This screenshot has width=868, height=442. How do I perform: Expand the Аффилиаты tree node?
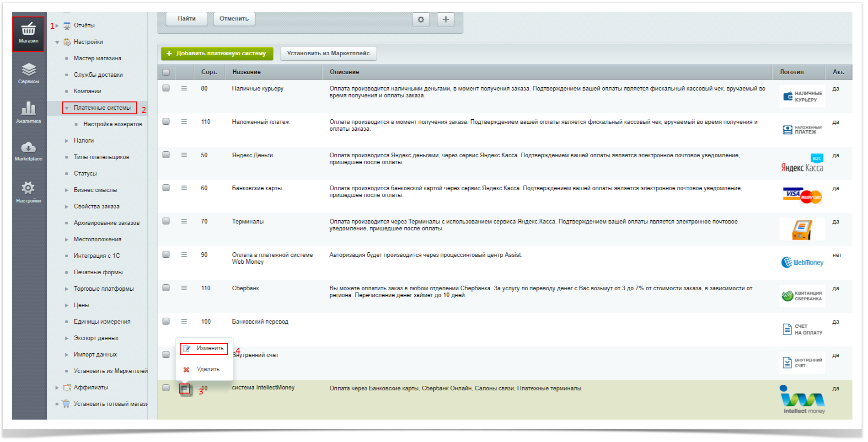click(57, 388)
